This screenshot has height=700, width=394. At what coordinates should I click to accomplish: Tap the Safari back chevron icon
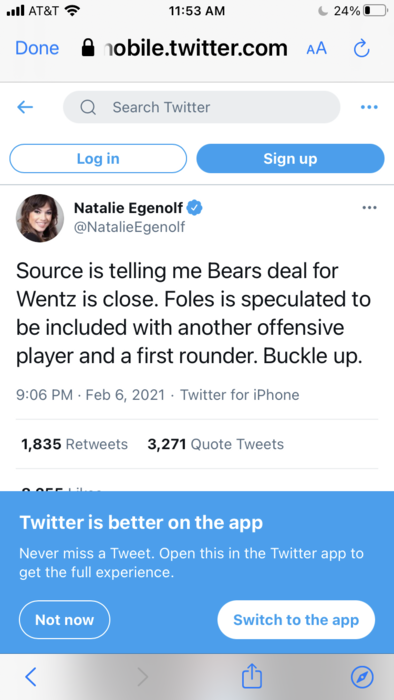[31, 677]
